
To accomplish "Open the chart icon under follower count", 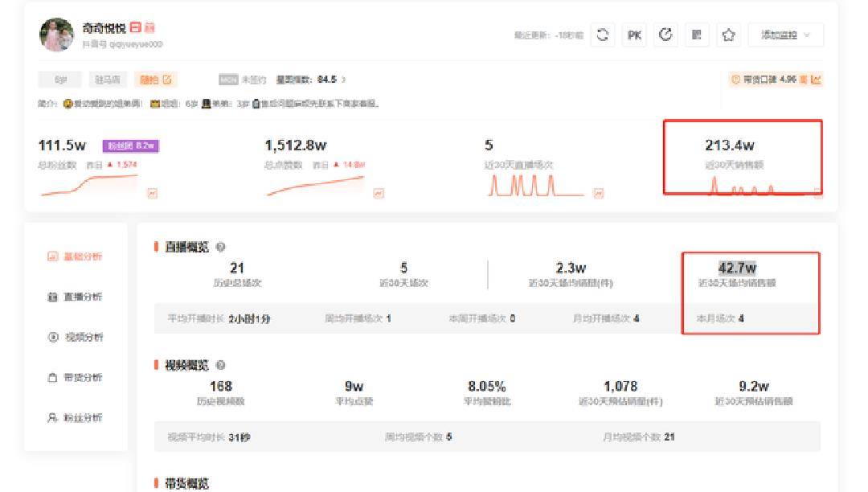I will click(152, 193).
